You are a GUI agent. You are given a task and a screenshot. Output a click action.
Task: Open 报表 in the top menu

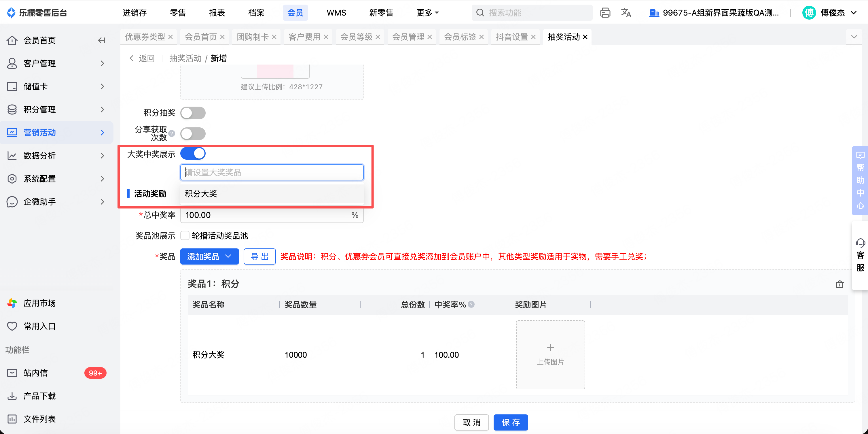pos(217,13)
